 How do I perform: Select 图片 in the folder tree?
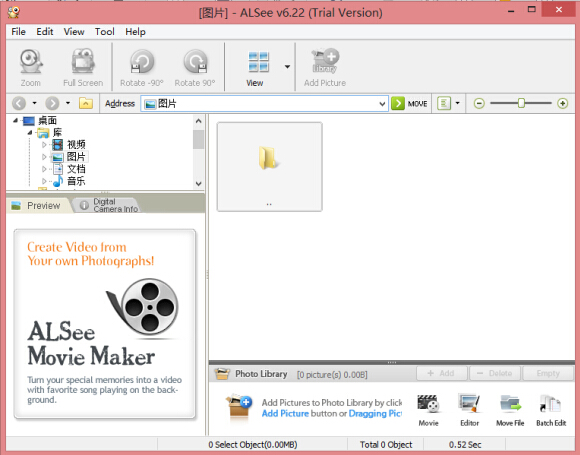tap(76, 157)
